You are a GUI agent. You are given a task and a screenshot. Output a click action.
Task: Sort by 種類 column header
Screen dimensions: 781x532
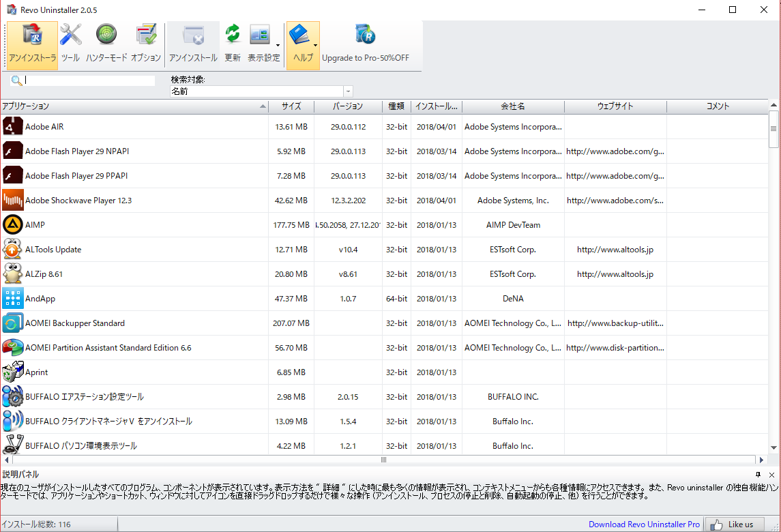396,106
